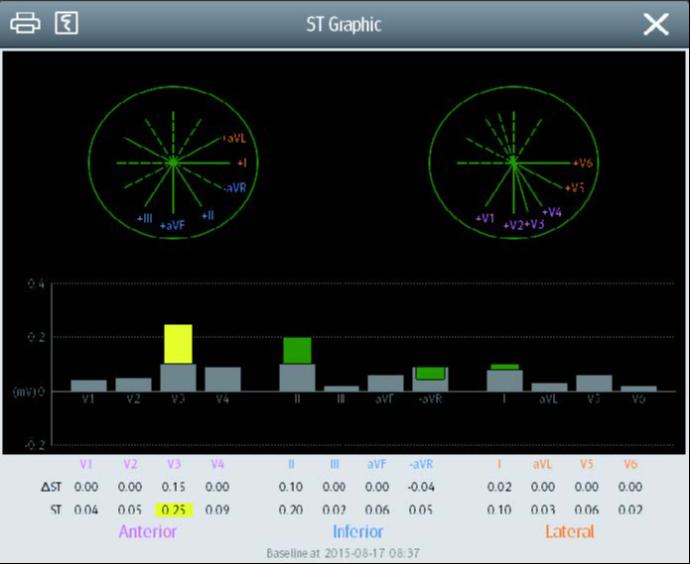Viewport: 690px width, 564px height.
Task: Click the +V6 label on right circle
Action: 584,162
